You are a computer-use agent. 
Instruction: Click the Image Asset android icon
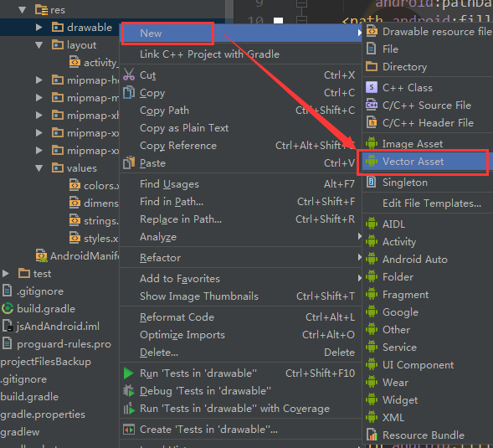point(372,143)
